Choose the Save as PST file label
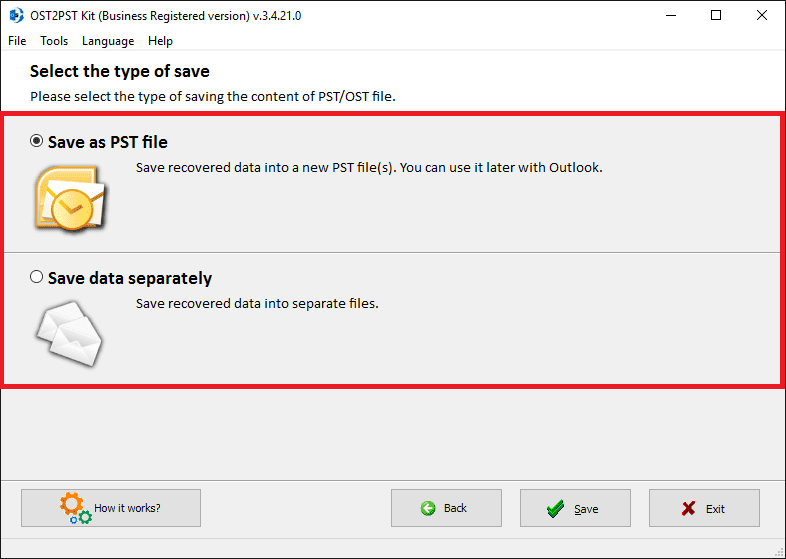Screen dimensions: 786x559 [x=108, y=142]
